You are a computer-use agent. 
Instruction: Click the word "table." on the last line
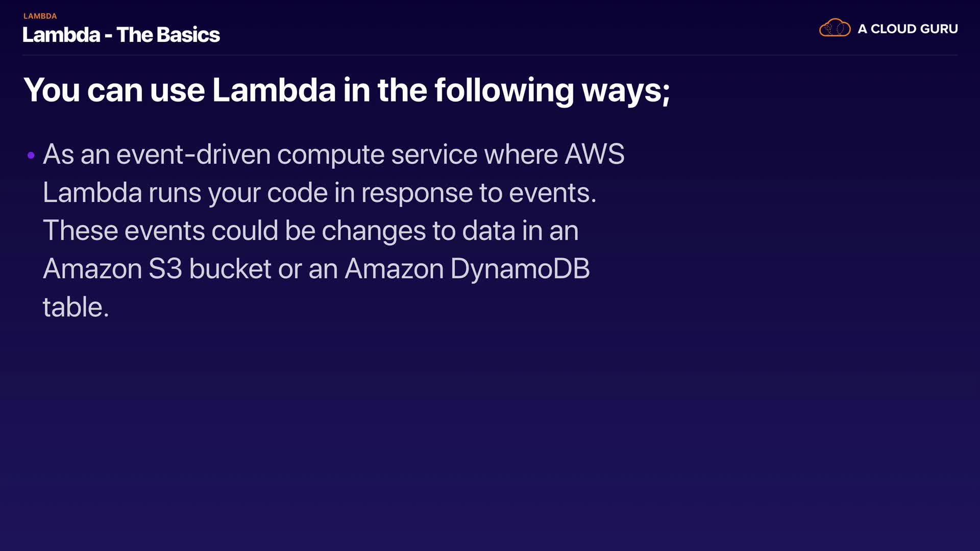76,307
